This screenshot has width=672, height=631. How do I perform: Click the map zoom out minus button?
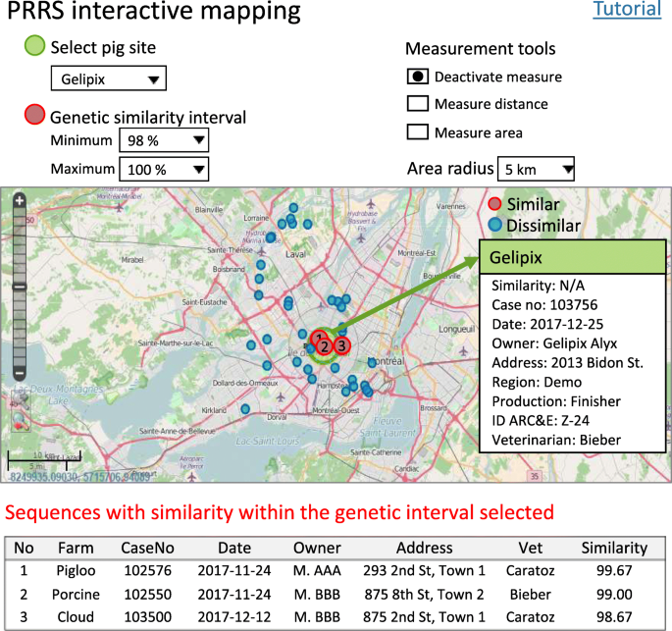(x=19, y=374)
